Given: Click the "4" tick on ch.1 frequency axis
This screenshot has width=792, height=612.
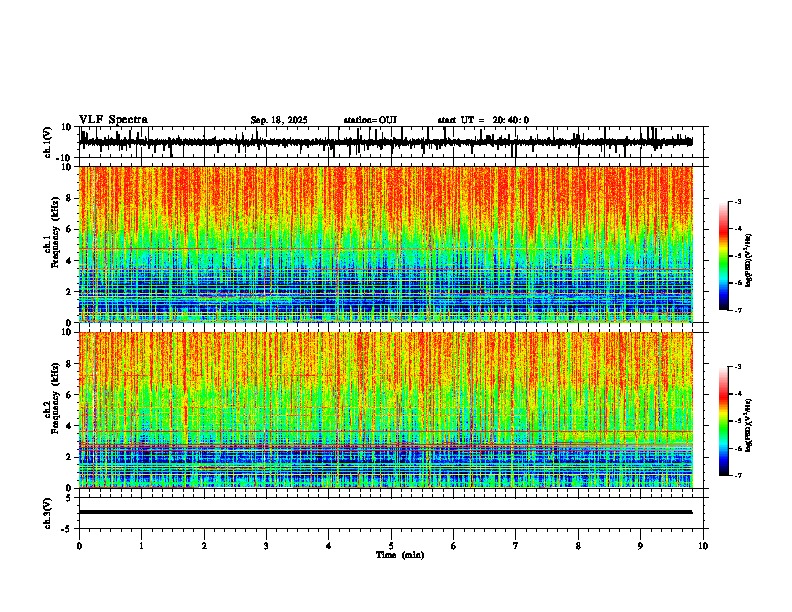Looking at the screenshot, I should tap(69, 261).
